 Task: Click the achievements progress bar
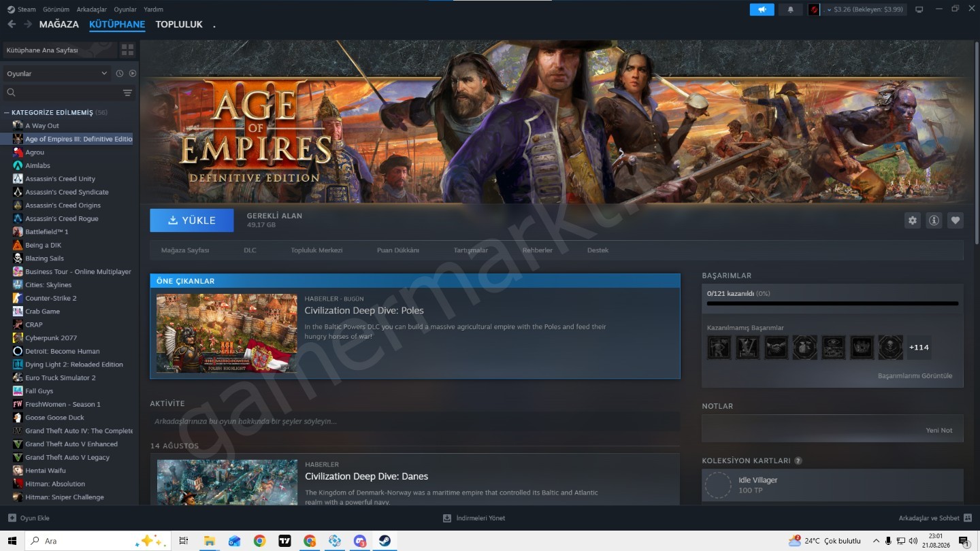point(832,303)
